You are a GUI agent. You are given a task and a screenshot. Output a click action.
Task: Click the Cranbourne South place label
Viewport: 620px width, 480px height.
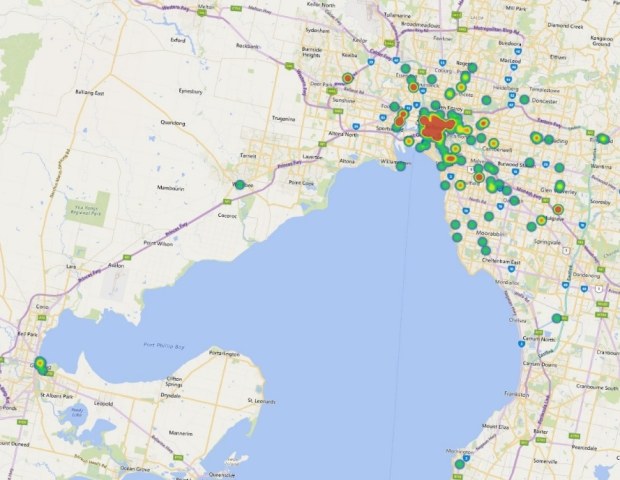[x=597, y=387]
